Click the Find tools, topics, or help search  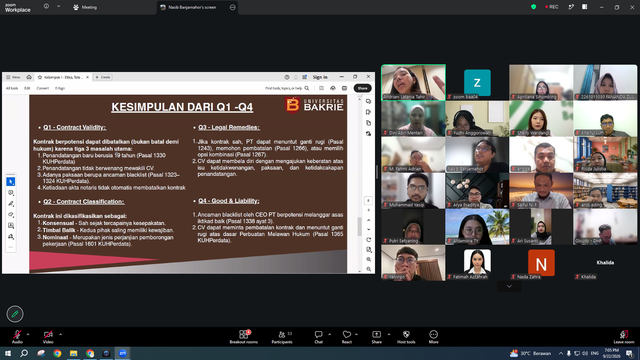click(287, 88)
